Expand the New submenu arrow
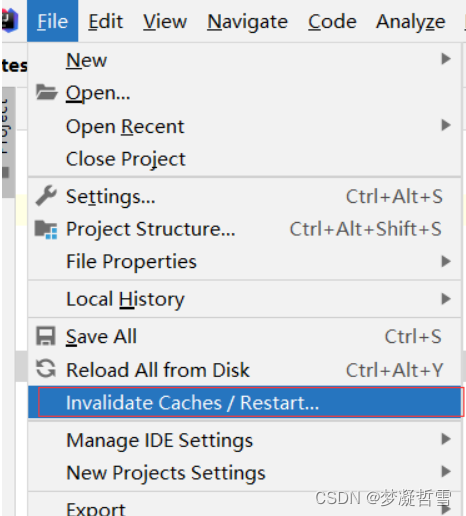 446,59
